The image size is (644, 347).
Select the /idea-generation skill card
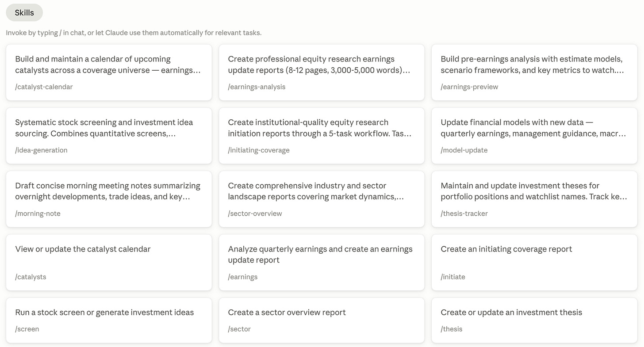[x=109, y=136]
